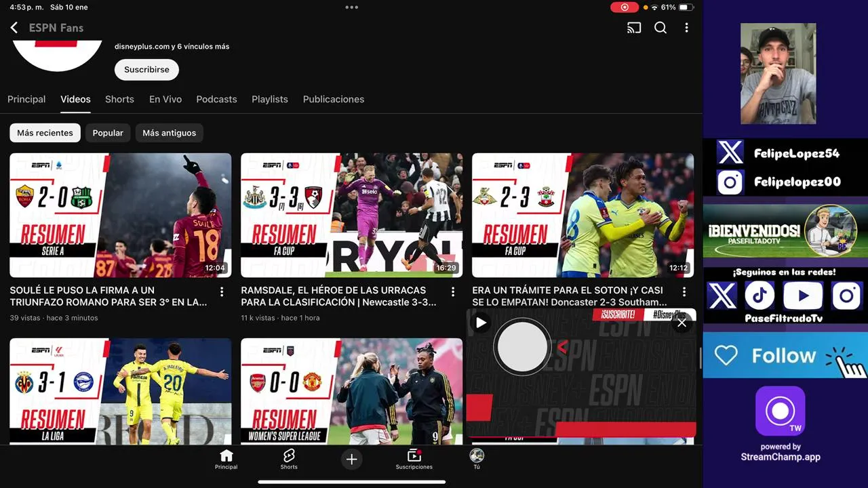Go back using the arrow beside ESPN Fans
The height and width of the screenshot is (488, 868).
pos(14,28)
